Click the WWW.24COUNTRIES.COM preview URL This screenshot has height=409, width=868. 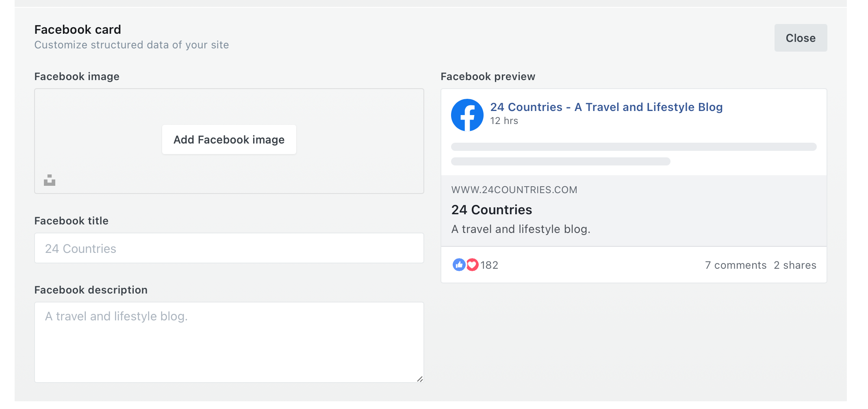[x=514, y=190]
